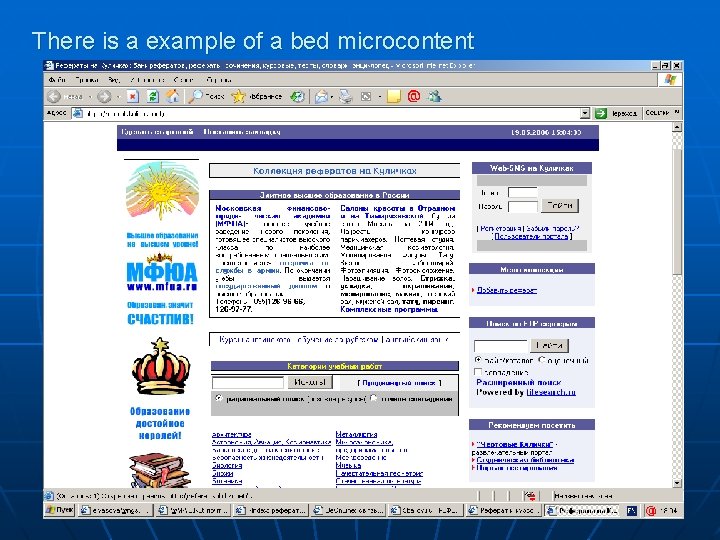Open the Back button history dropdown arrow

click(90, 97)
